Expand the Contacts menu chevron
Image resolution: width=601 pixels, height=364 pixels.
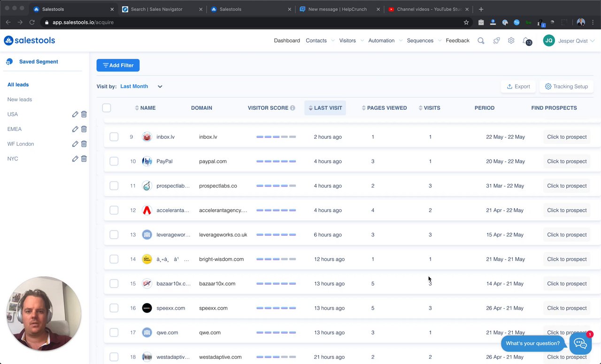pos(332,41)
